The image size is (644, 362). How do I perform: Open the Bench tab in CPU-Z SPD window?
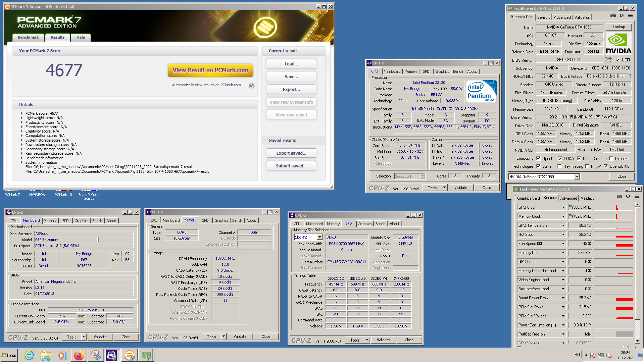tap(380, 224)
